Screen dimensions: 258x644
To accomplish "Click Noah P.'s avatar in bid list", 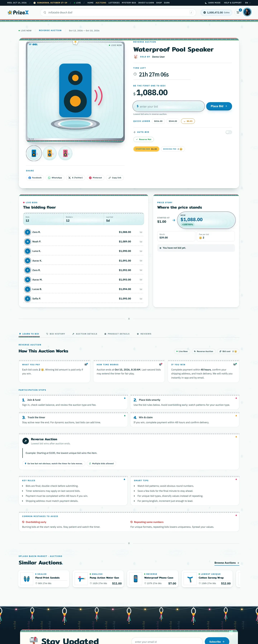I will point(28,241).
